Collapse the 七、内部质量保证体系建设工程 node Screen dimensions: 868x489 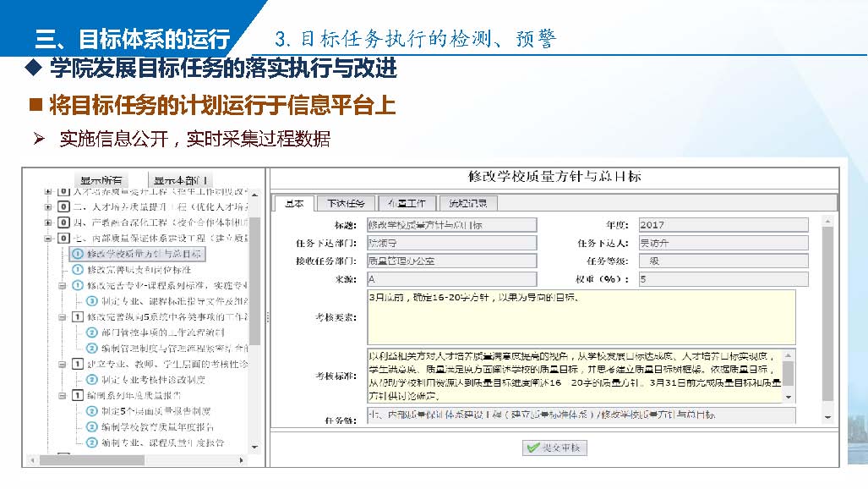(48, 238)
